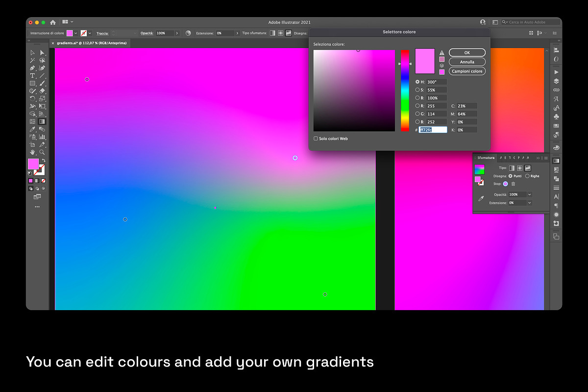
Task: Click the rainbow hue slider strip
Action: [405, 91]
